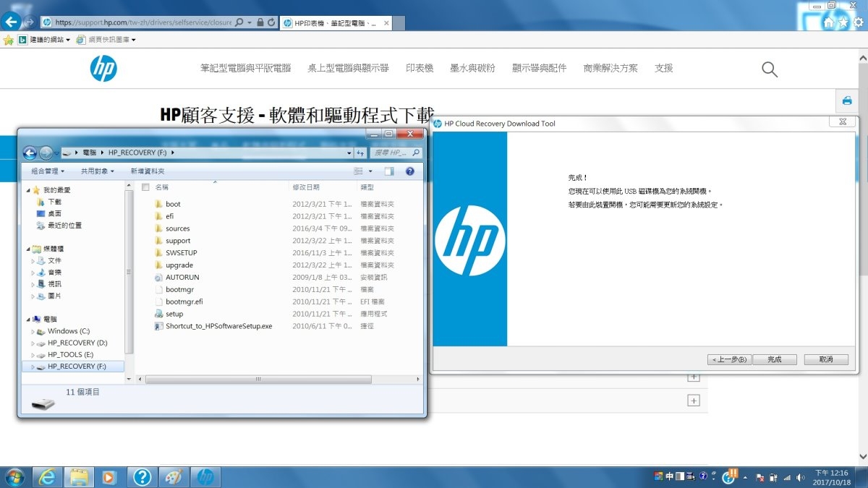Open the 商業解決方案 menu

(x=610, y=68)
